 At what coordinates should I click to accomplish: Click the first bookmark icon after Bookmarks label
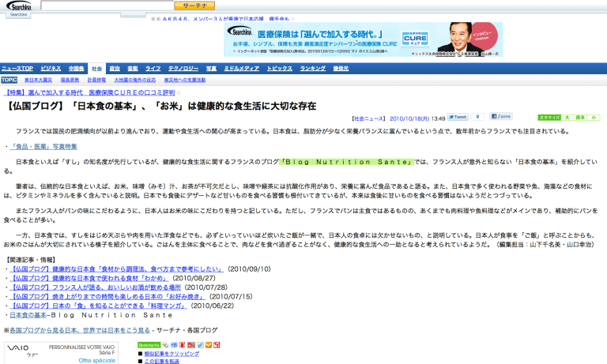(x=166, y=345)
